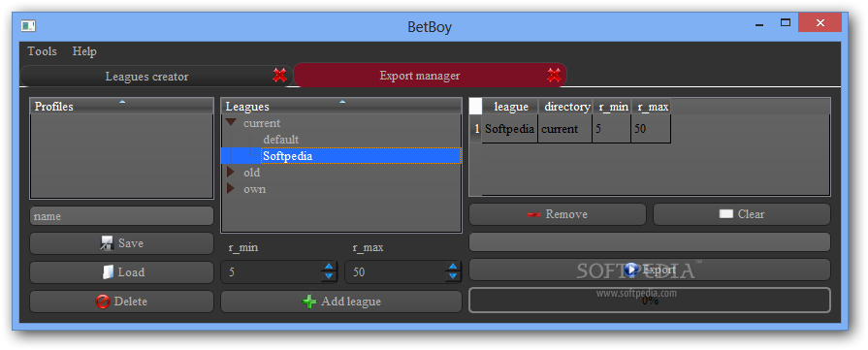Select the current directory cell in table
The image size is (868, 350).
pos(565,129)
